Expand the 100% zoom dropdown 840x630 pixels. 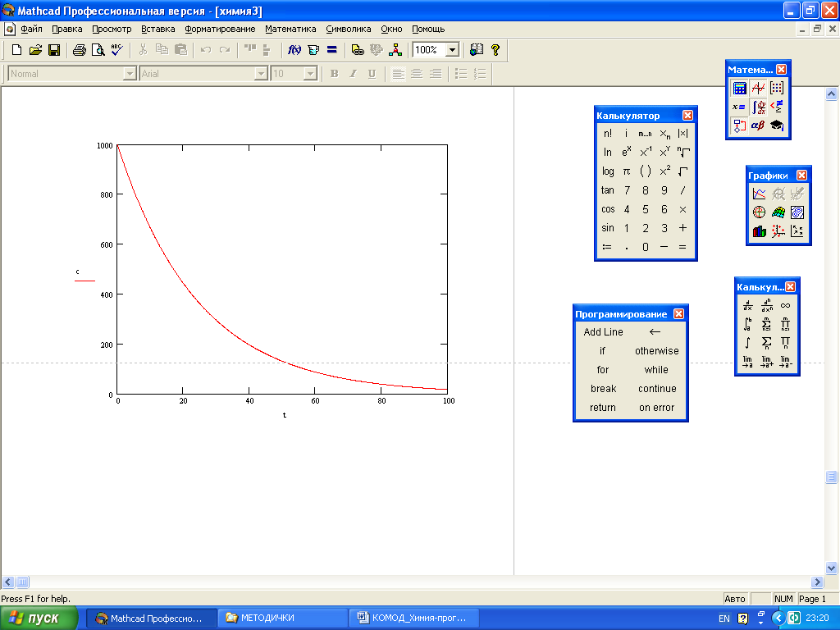pyautogui.click(x=451, y=50)
